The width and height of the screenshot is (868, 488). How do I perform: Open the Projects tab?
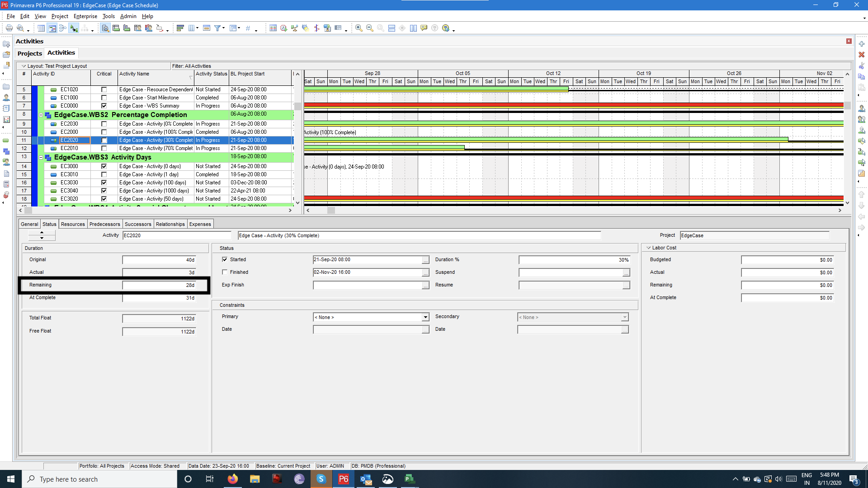click(30, 53)
